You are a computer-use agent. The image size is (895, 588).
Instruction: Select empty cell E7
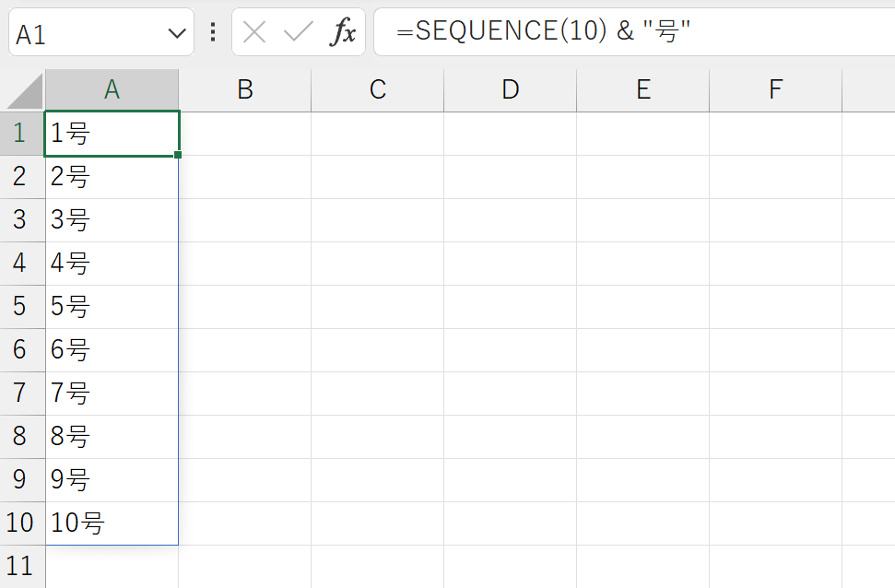click(643, 394)
